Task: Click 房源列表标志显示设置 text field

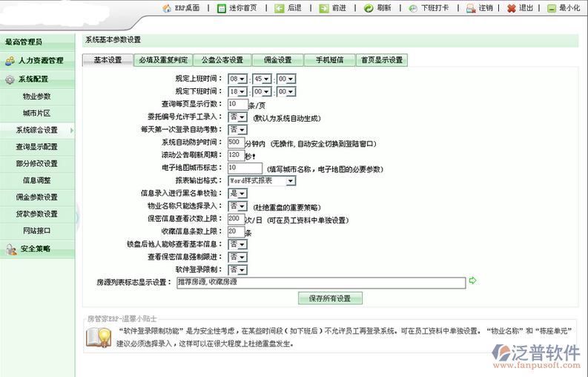Action: point(321,283)
